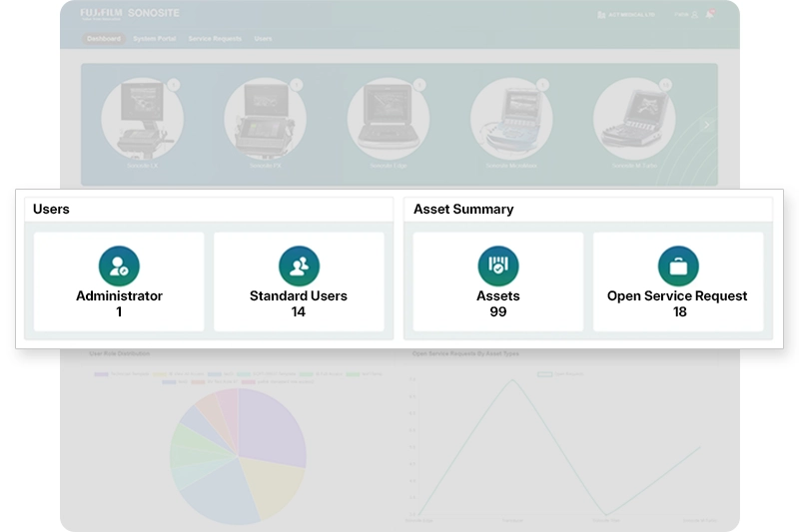Image resolution: width=799 pixels, height=532 pixels.
Task: Advance device carousel with right chevron
Action: tap(707, 125)
